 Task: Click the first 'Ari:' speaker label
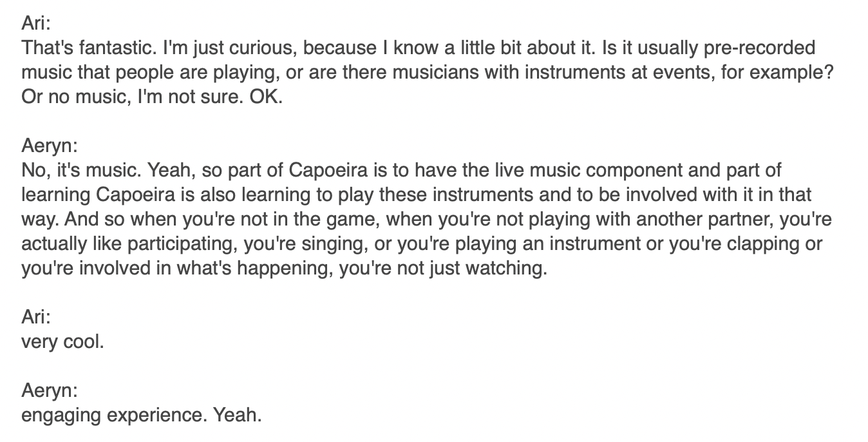[x=35, y=23]
